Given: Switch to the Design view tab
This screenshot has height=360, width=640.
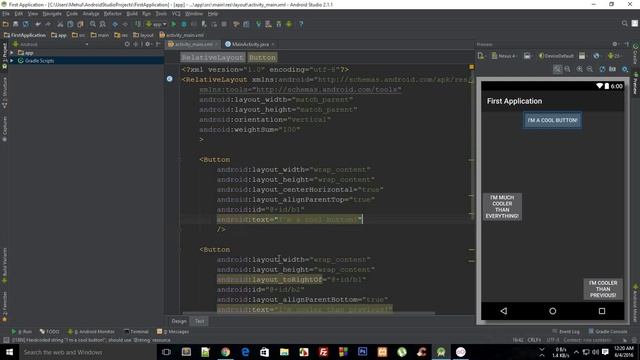Looking at the screenshot, I should 179,321.
